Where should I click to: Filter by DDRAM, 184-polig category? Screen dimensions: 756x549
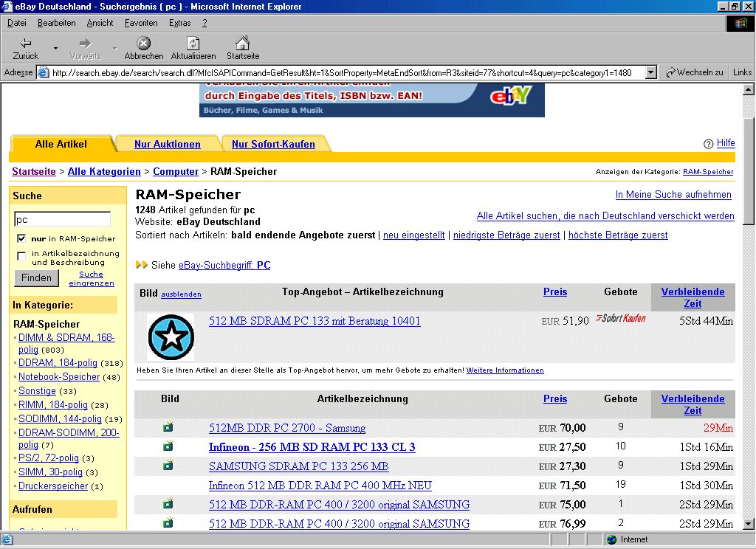[x=58, y=362]
